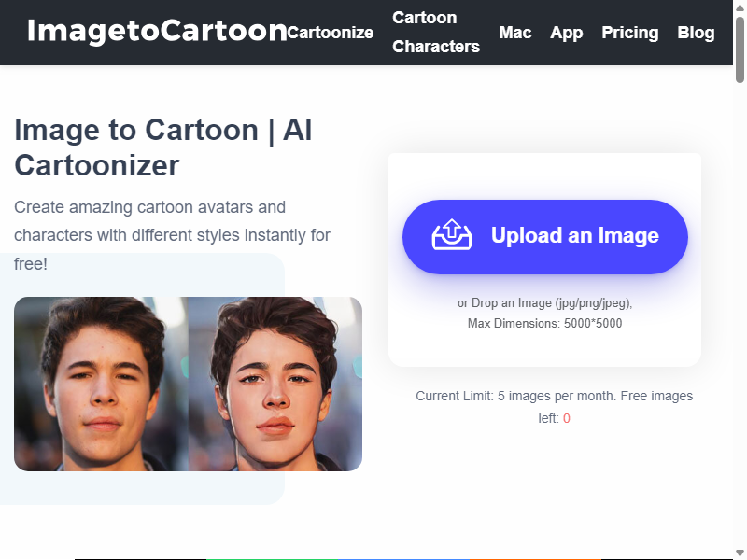The height and width of the screenshot is (560, 747).
Task: Click the free images left counter
Action: (567, 418)
